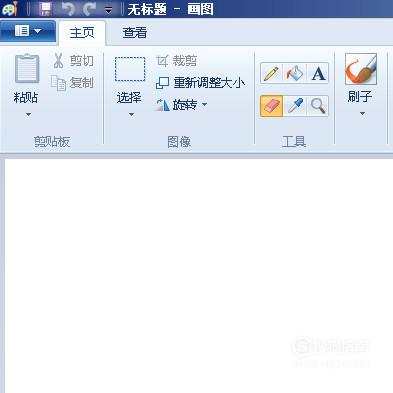Viewport: 393px width, 393px height.
Task: Click the Paint app icon in title bar
Action: tap(10, 9)
